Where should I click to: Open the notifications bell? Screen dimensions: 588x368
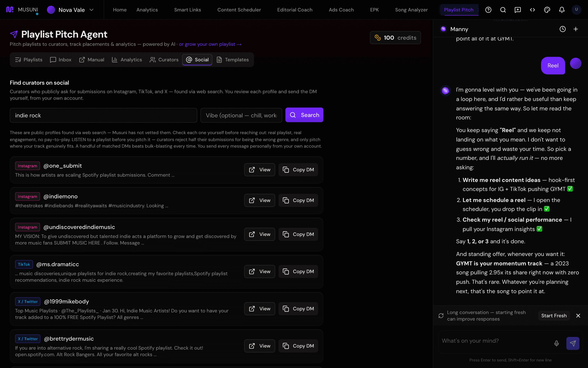(x=562, y=10)
